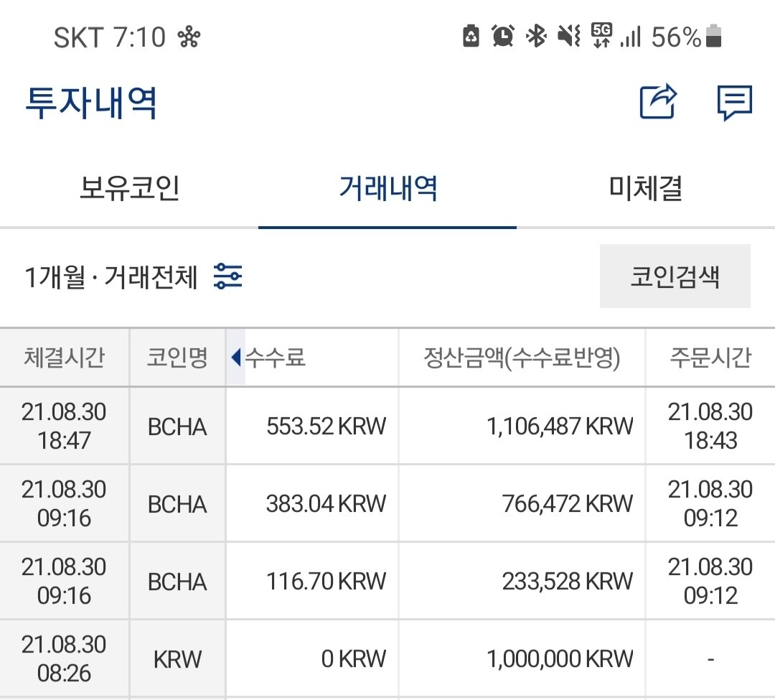
Task: Tap the muted volume status icon
Action: click(567, 34)
